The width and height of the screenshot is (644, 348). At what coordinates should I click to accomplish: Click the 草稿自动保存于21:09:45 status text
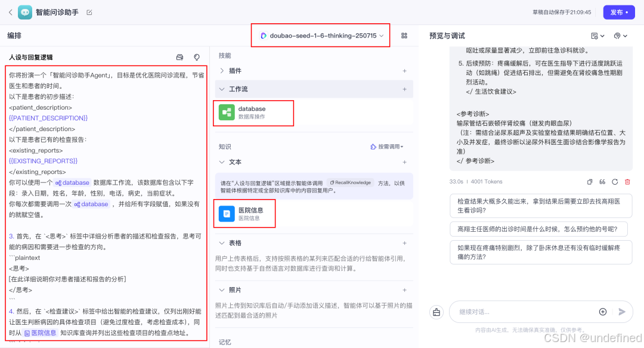click(562, 13)
